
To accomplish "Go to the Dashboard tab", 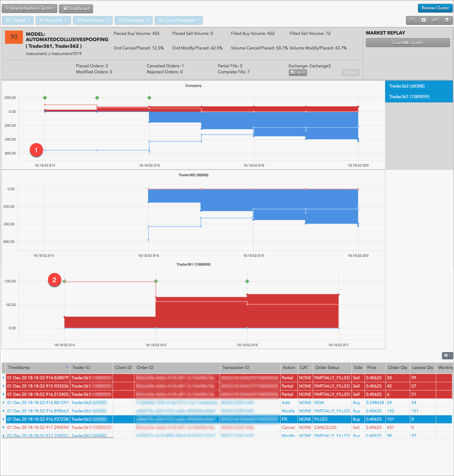I will [76, 9].
